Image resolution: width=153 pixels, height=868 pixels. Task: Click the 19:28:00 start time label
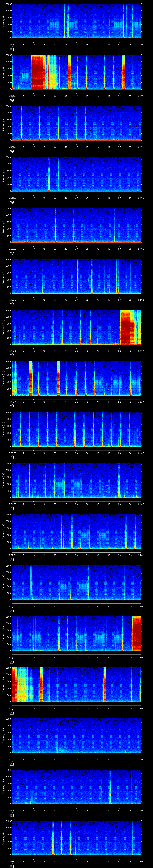12,351
